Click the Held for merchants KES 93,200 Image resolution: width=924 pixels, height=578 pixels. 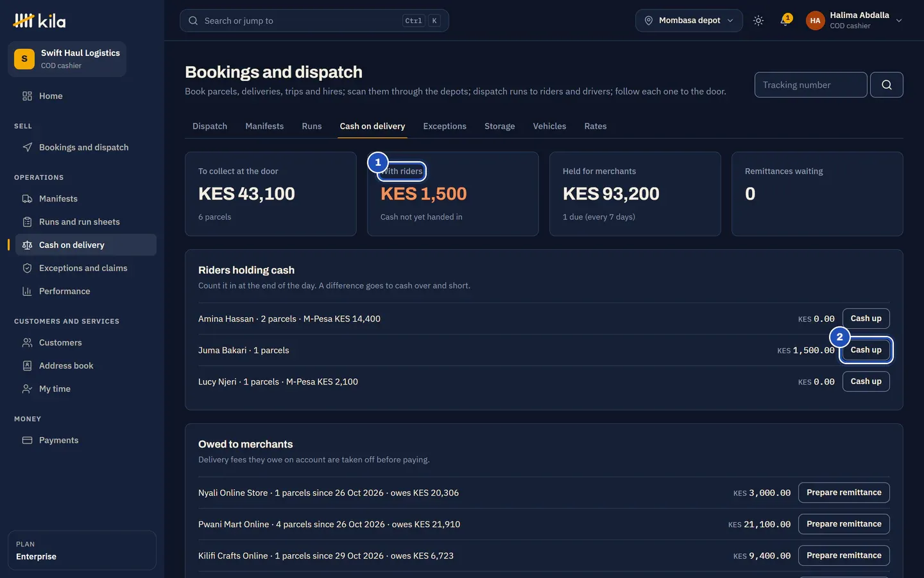coord(611,193)
